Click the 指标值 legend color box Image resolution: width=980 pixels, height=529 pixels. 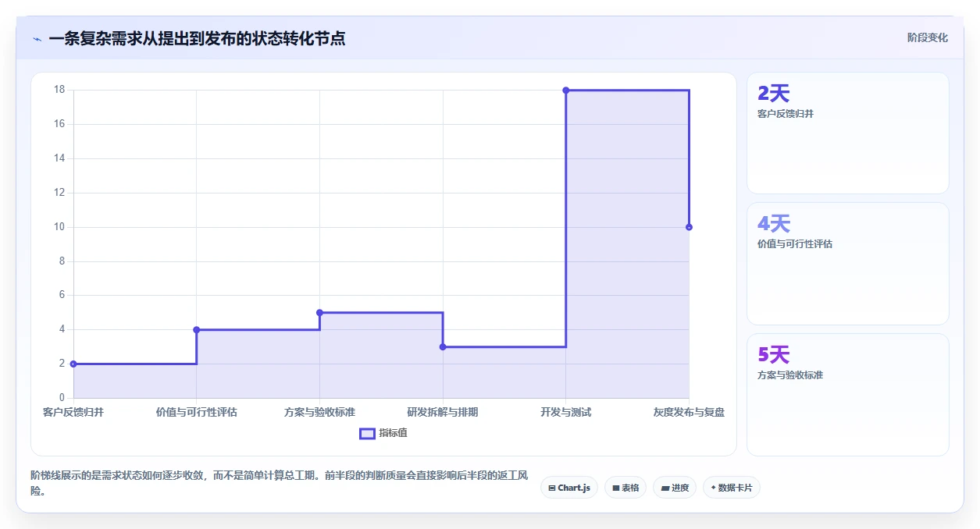click(367, 433)
